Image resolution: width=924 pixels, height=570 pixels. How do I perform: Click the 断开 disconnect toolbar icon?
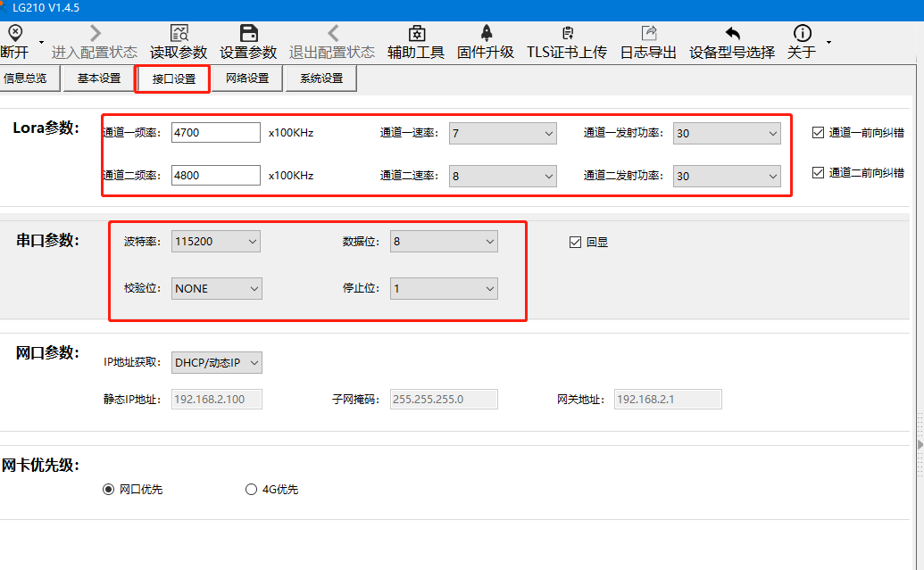tap(15, 34)
